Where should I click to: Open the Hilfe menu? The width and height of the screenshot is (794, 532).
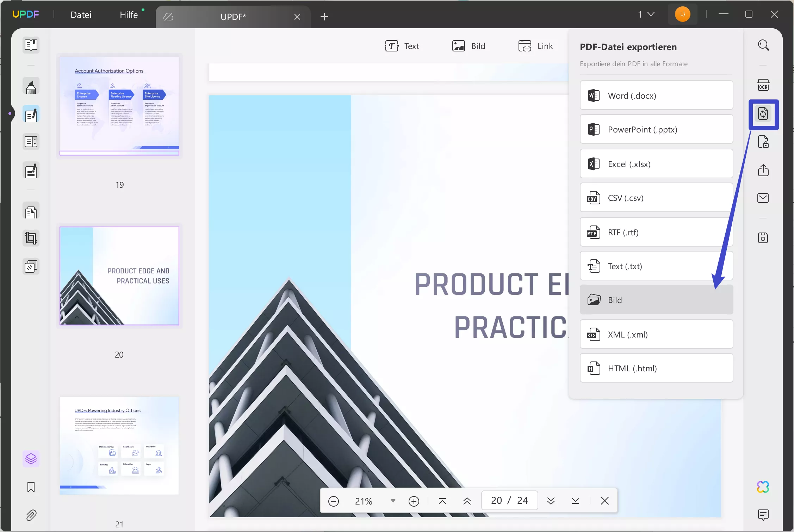coord(129,15)
